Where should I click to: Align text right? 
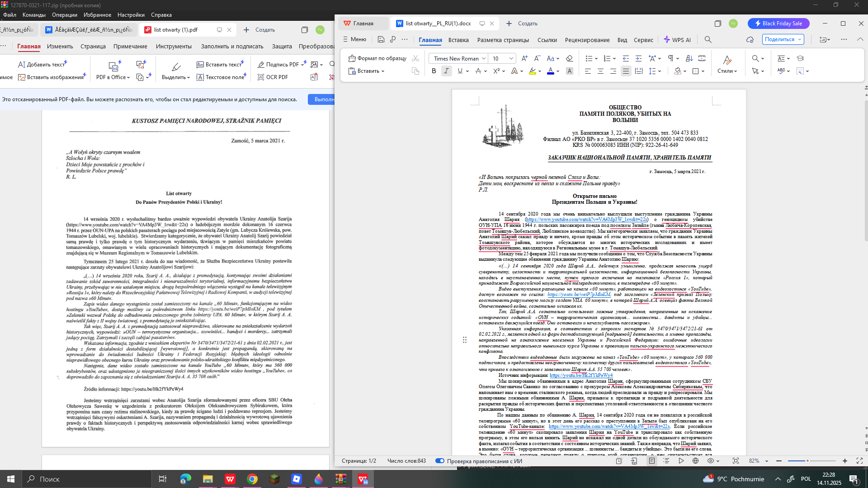(613, 71)
